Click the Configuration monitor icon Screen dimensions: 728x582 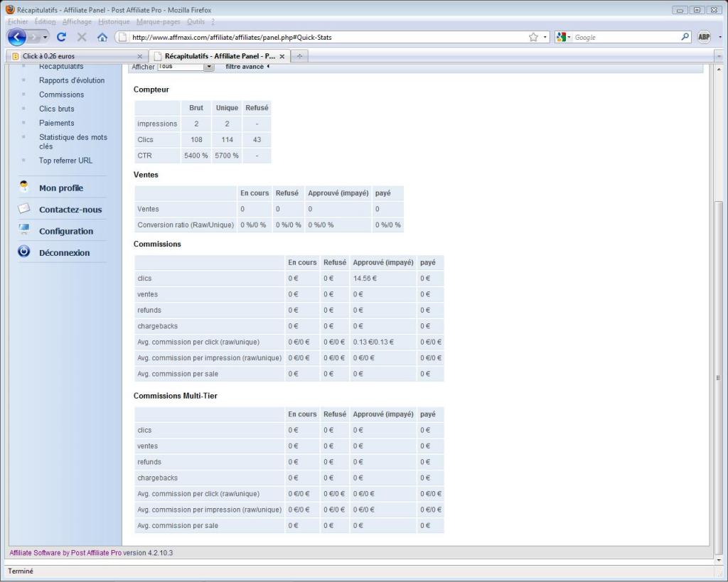23,230
